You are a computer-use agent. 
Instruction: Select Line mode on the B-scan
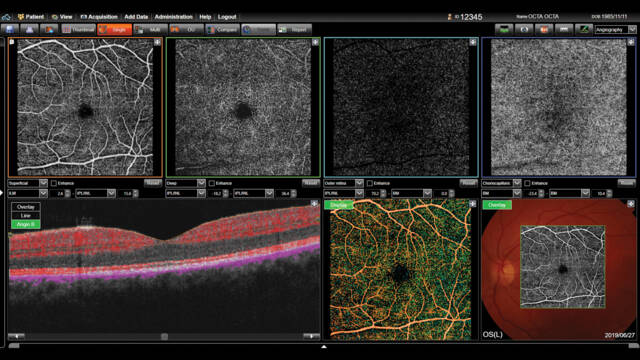pyautogui.click(x=25, y=216)
